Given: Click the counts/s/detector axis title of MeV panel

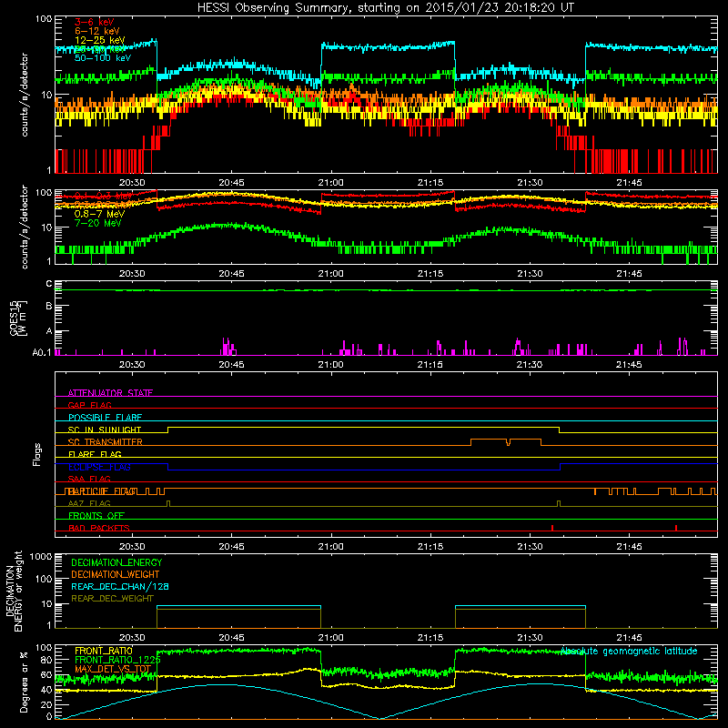Looking at the screenshot, I should [25, 227].
